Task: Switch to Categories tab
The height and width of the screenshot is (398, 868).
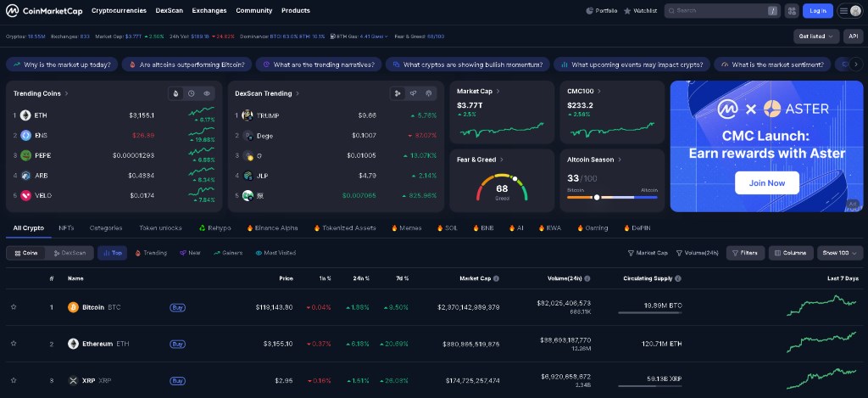Action: tap(106, 227)
